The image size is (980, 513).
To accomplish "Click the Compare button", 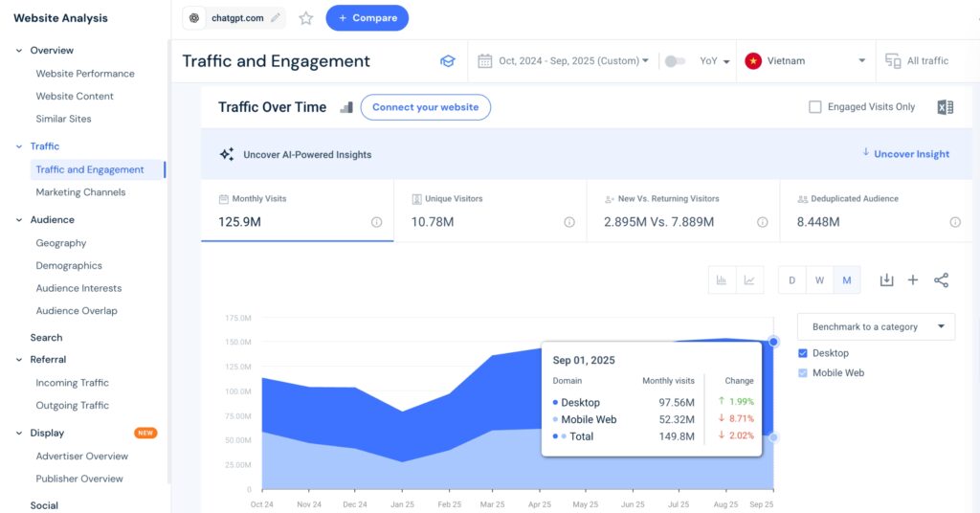I will click(x=367, y=18).
